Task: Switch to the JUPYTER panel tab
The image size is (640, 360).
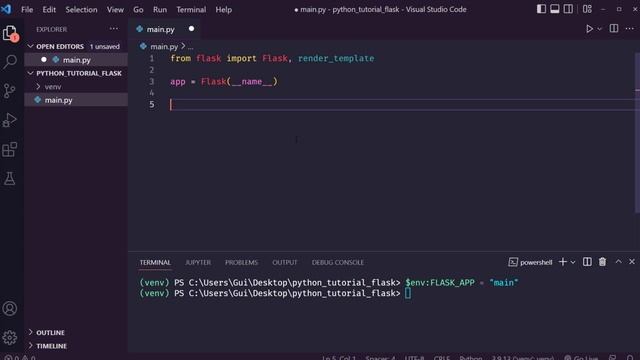Action: pos(198,262)
